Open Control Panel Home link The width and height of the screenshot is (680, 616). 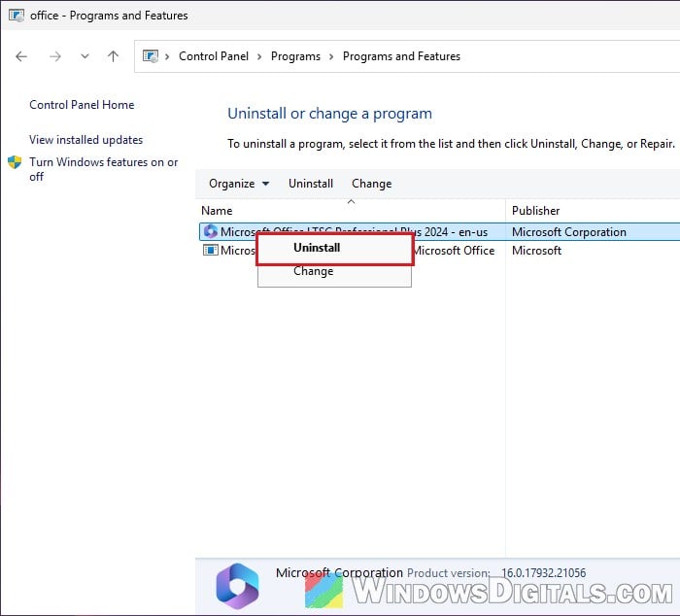coord(82,105)
